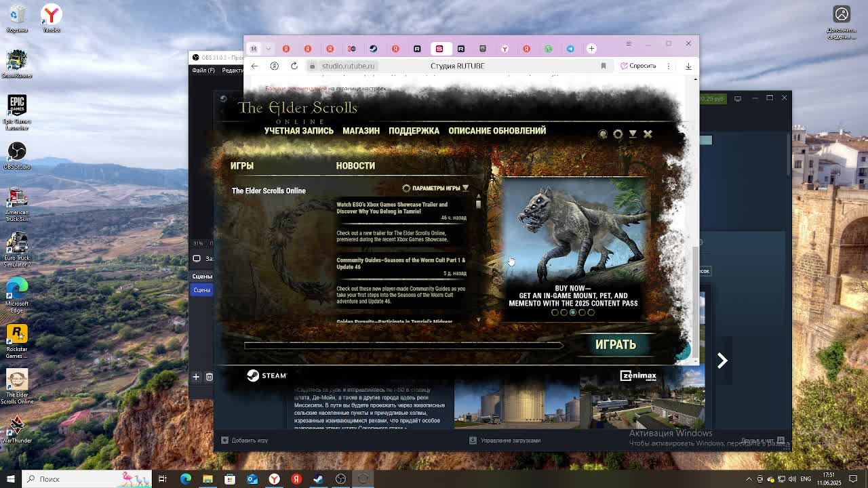868x488 pixels.
Task: Open the УЧЕТНАЯ ЗАПИСЬ menu
Action: point(299,131)
